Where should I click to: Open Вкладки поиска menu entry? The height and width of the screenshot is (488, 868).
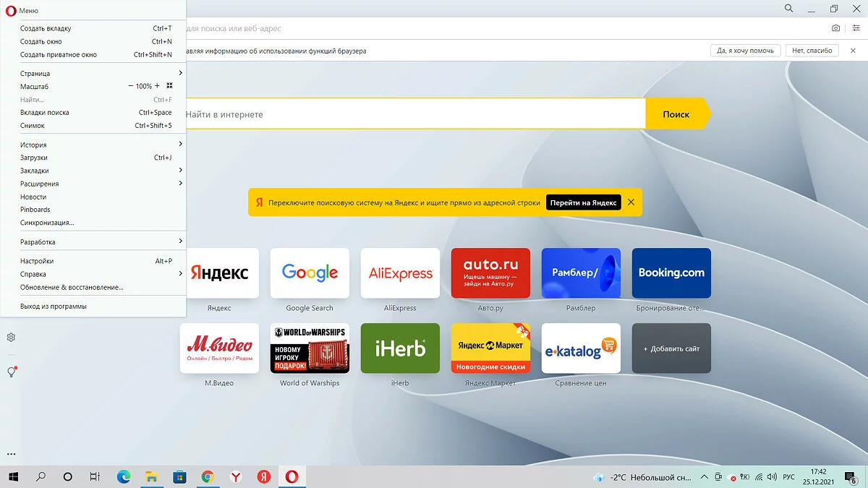[x=93, y=112]
